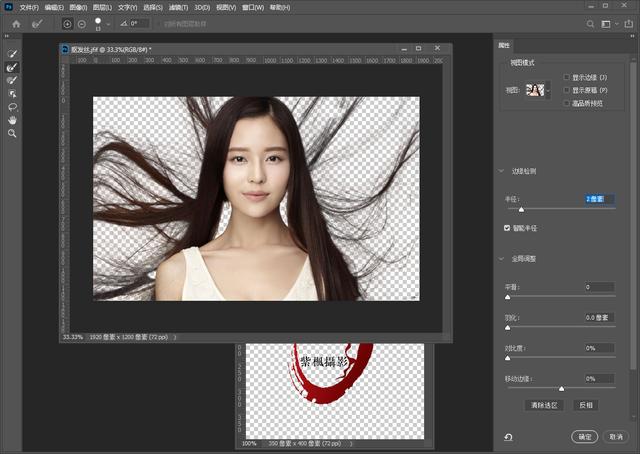This screenshot has width=640, height=454.
Task: Click the 清除选区 button
Action: 546,405
